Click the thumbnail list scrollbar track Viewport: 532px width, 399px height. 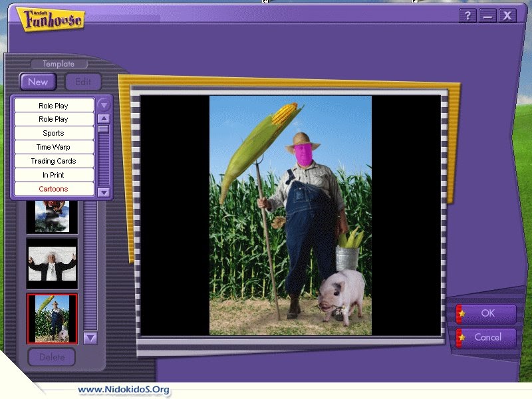[x=90, y=265]
